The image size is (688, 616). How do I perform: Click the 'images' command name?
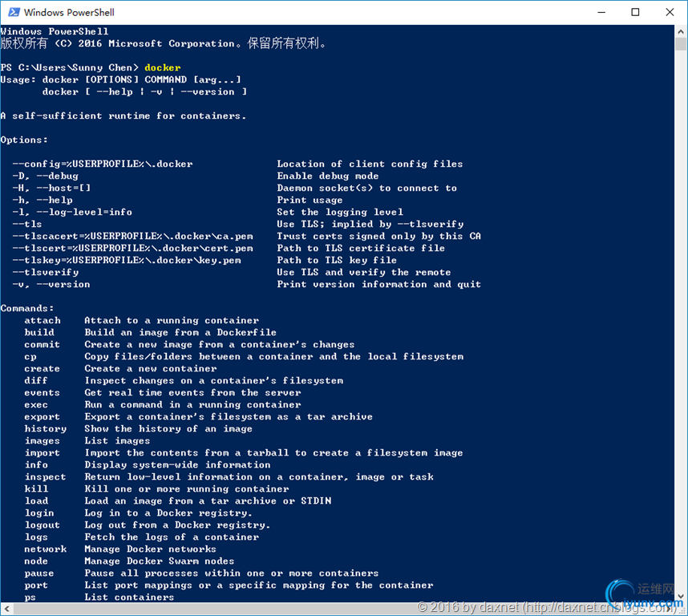tap(42, 441)
